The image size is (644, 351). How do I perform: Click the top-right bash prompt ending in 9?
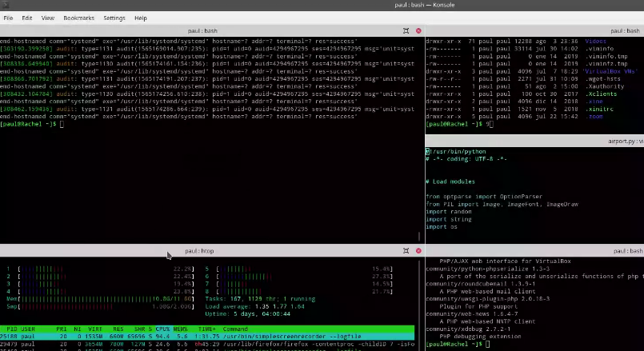pos(458,124)
